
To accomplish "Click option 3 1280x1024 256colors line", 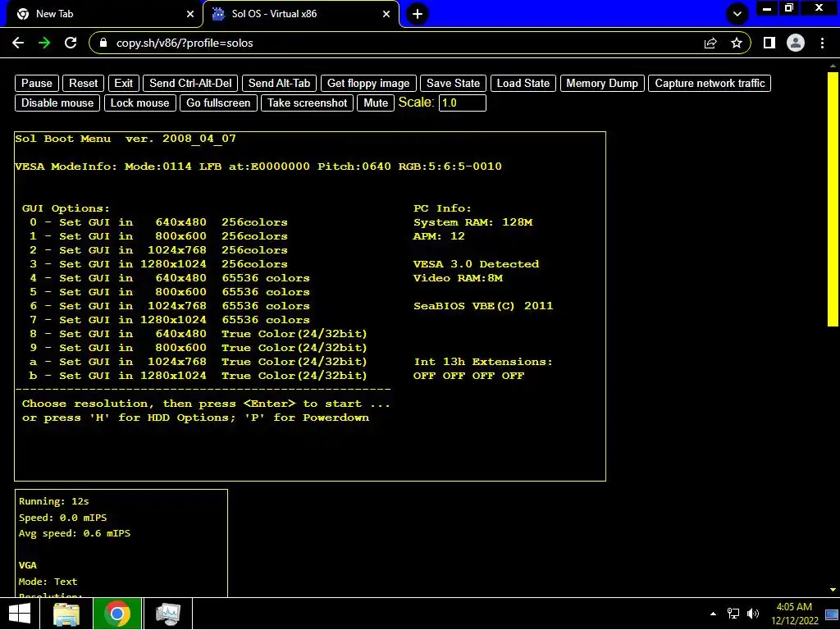I will click(158, 264).
